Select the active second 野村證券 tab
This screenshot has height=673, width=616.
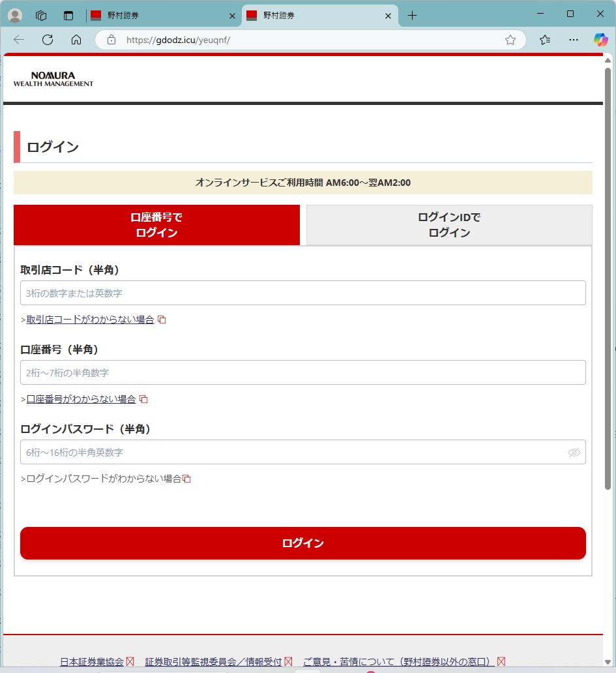[x=320, y=16]
